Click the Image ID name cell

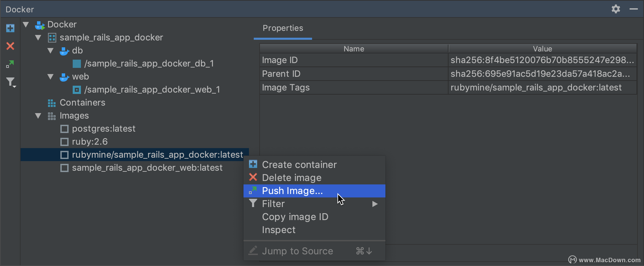click(x=354, y=60)
